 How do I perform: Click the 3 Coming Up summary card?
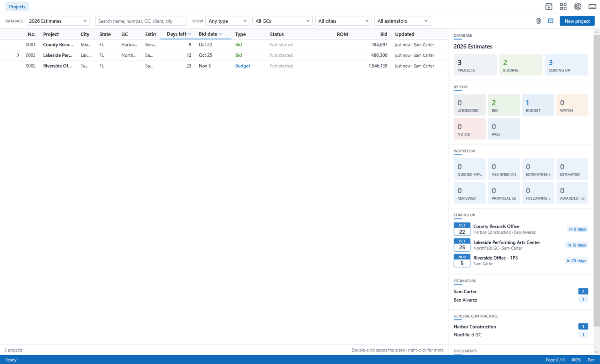point(566,65)
